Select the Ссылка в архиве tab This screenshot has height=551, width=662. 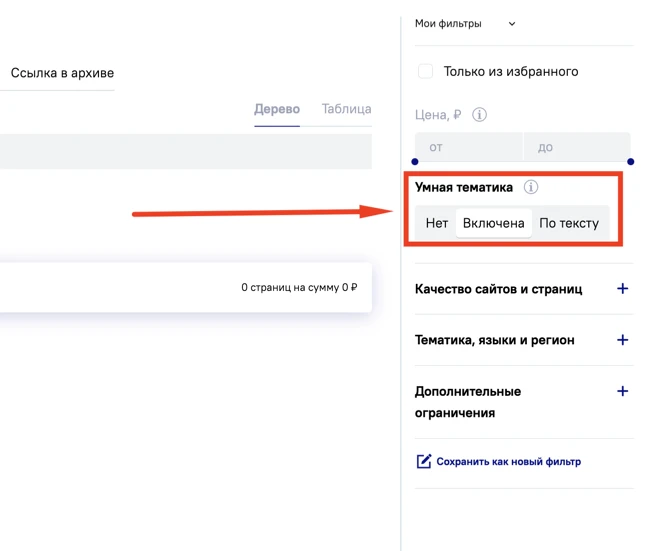pos(62,73)
